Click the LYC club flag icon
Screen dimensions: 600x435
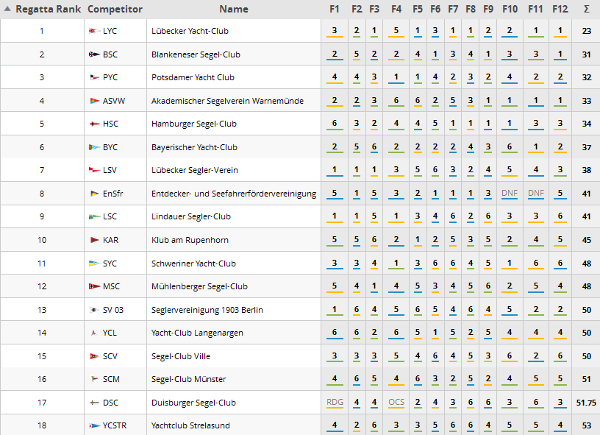[94, 31]
